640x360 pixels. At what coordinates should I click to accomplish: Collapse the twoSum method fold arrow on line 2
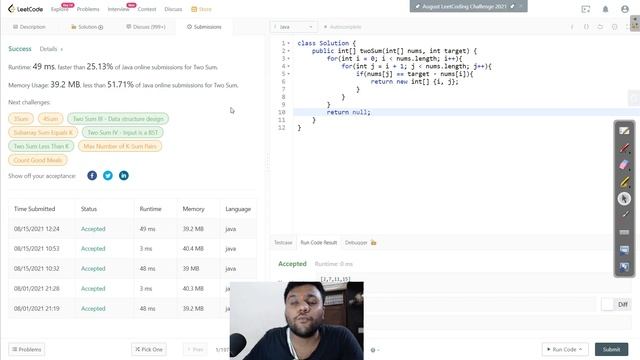point(289,51)
